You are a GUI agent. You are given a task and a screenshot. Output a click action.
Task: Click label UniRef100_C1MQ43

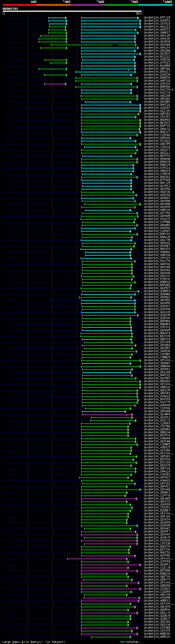[157, 423]
